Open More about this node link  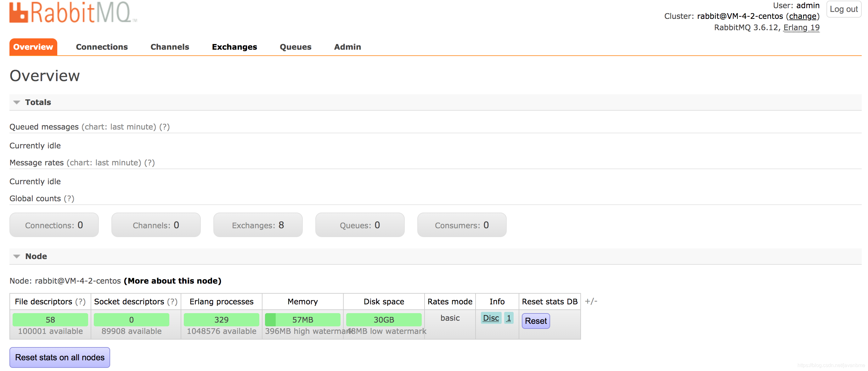pyautogui.click(x=172, y=281)
